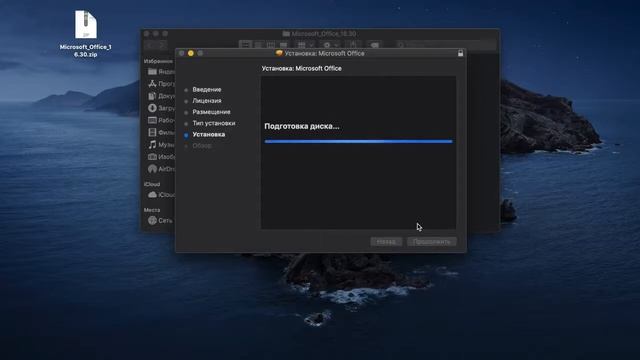Minimize the installer window
Screen dimensions: 640x360
coord(191,53)
